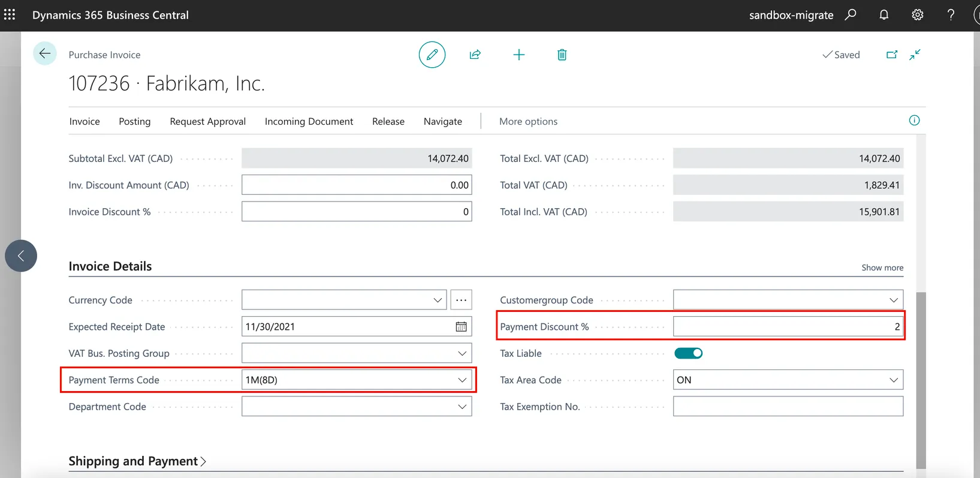Open the Navigate menu
The image size is (980, 478).
(x=443, y=121)
